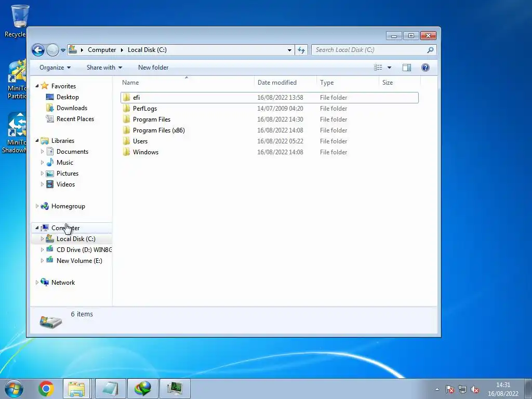This screenshot has height=399, width=532.
Task: Open Favorites in the navigation pane
Action: coord(63,86)
